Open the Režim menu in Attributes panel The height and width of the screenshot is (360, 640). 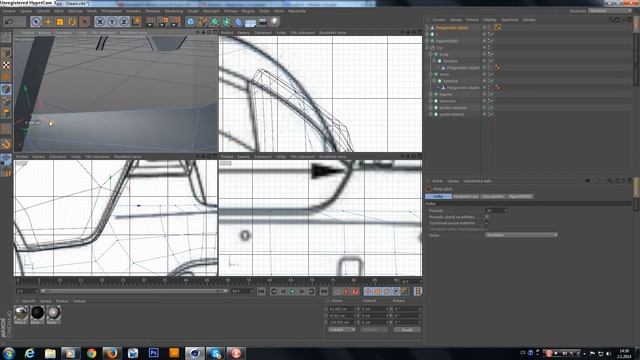click(438, 181)
